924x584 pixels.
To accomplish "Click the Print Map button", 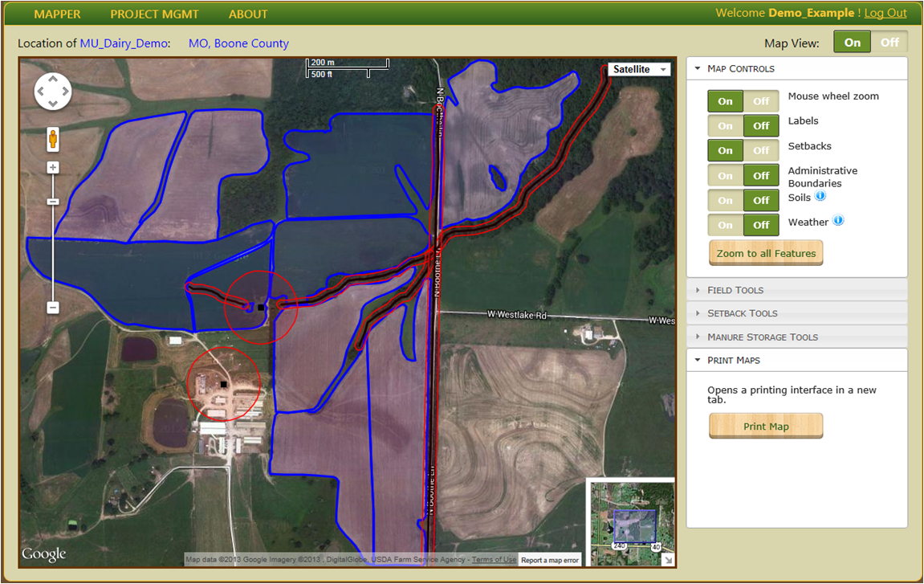I will point(765,426).
